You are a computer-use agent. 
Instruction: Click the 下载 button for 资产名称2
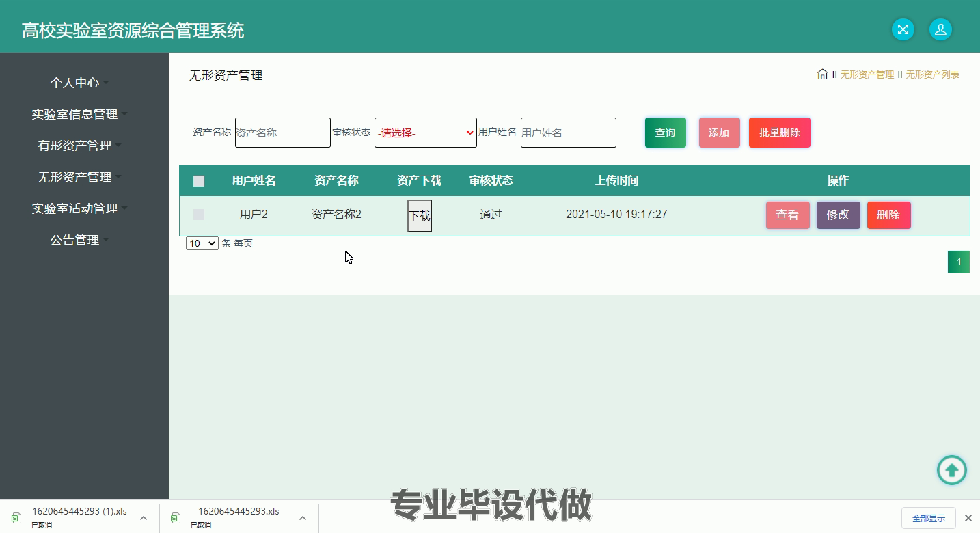click(x=420, y=216)
